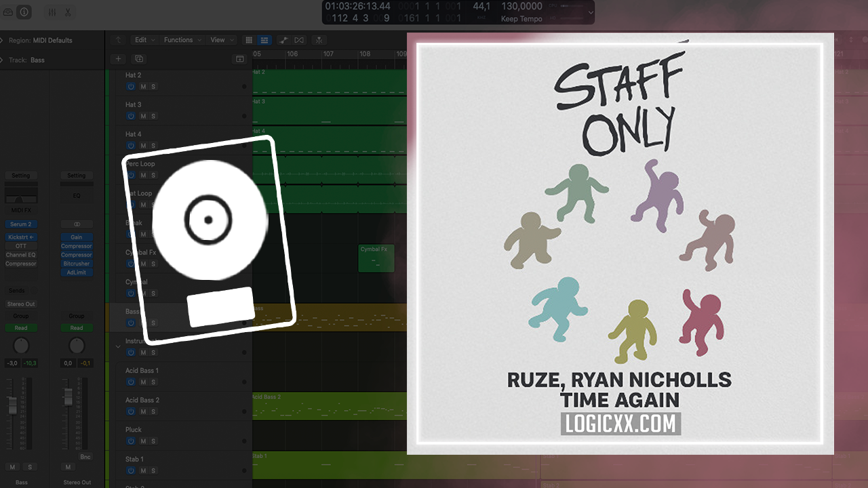Mute the Hat 2 track
This screenshot has width=868, height=488.
[143, 87]
